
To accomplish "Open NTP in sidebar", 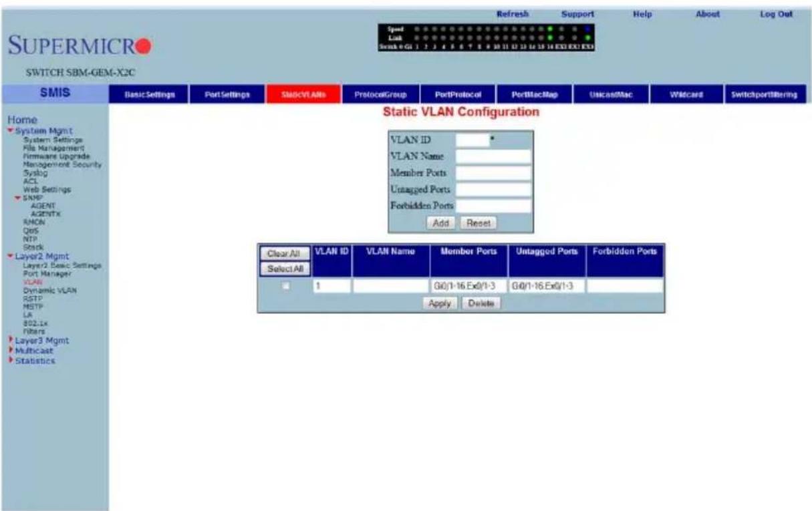I will [29, 238].
